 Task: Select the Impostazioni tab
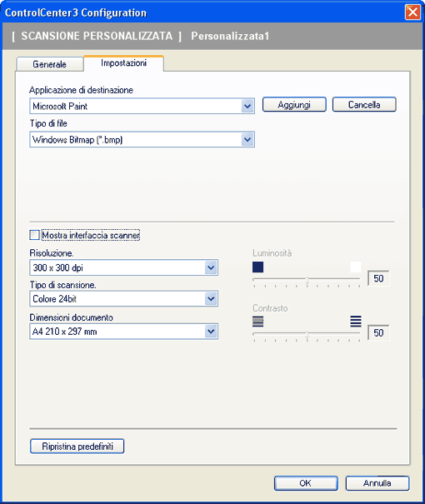(124, 63)
